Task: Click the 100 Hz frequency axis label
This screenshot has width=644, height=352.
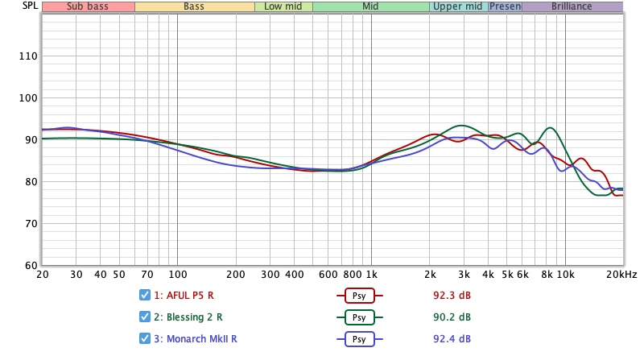Action: [177, 275]
